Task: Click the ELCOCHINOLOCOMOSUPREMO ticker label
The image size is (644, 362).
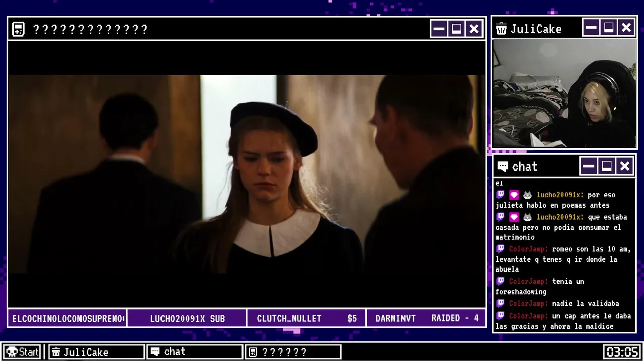Action: click(x=67, y=318)
